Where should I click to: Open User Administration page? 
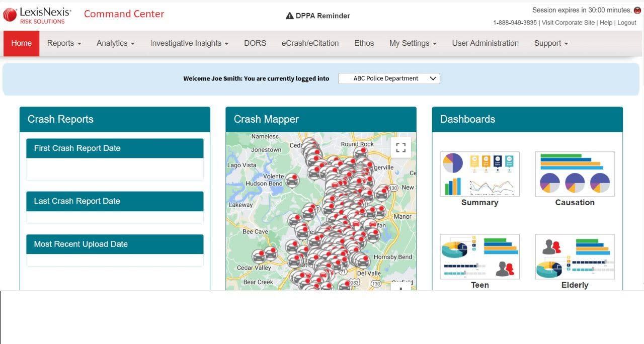point(485,43)
